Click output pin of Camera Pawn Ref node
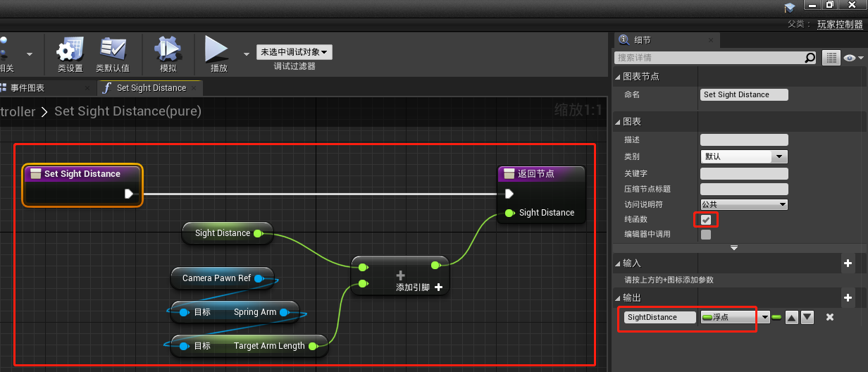Image resolution: width=868 pixels, height=372 pixels. [x=259, y=278]
